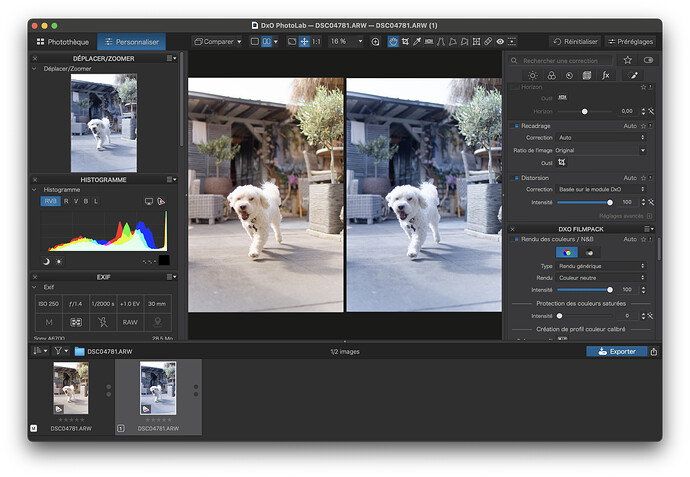Open Distorsion Correction dropdown
The image size is (690, 477).
[602, 189]
